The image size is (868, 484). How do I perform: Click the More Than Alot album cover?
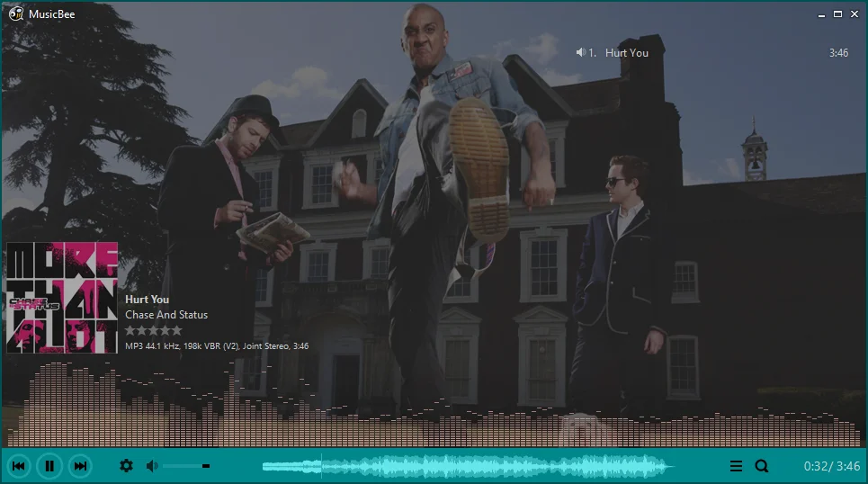point(62,298)
